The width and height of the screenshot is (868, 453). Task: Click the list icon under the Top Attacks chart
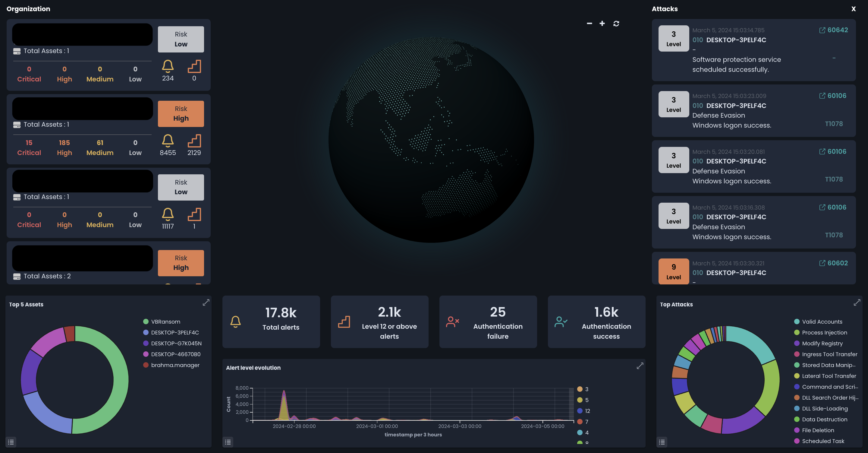tap(662, 442)
